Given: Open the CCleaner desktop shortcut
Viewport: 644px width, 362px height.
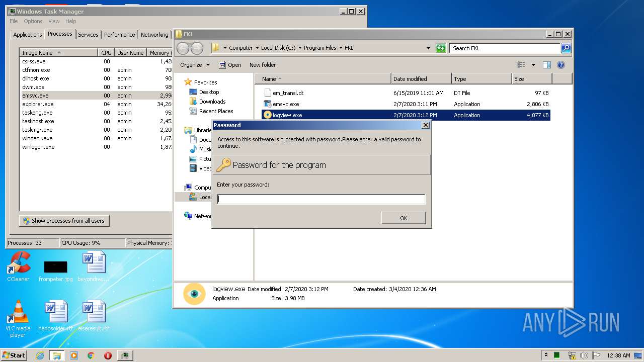Looking at the screenshot, I should coord(18,266).
